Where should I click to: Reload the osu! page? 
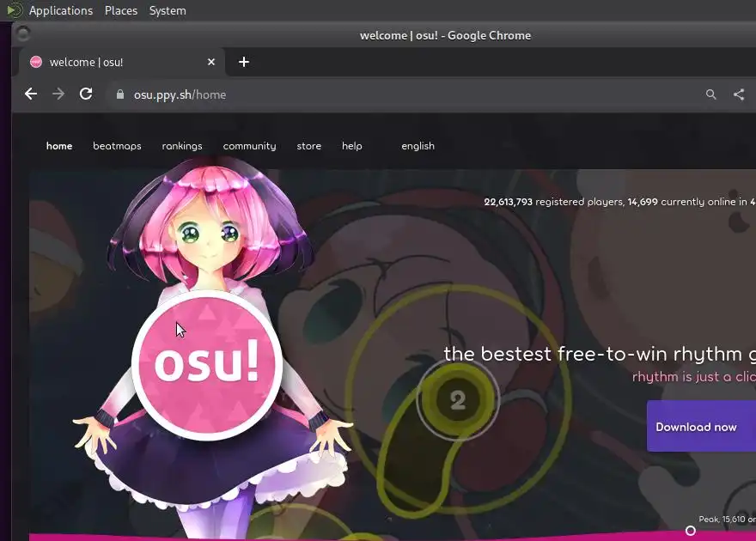pos(86,94)
